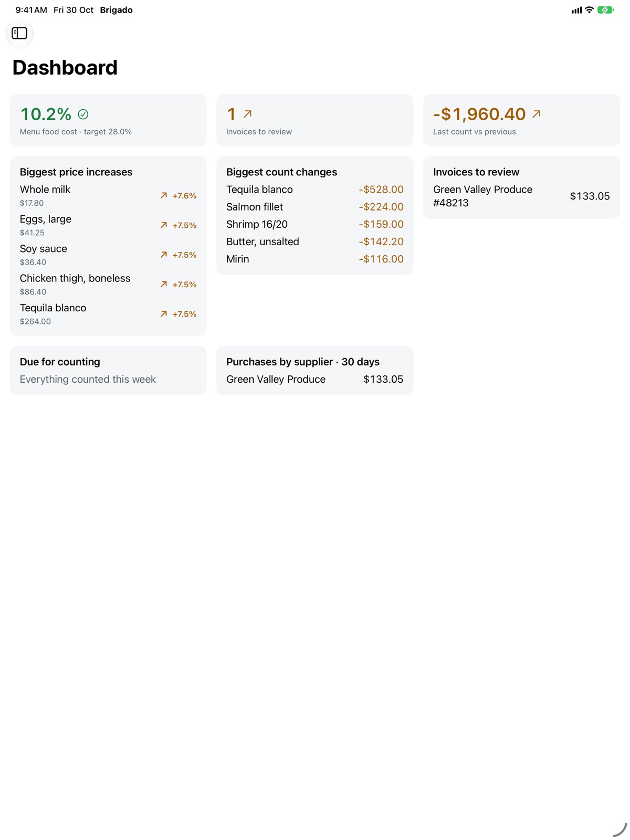This screenshot has width=630, height=840.
Task: Click the Biggest count changes heading
Action: pyautogui.click(x=281, y=172)
